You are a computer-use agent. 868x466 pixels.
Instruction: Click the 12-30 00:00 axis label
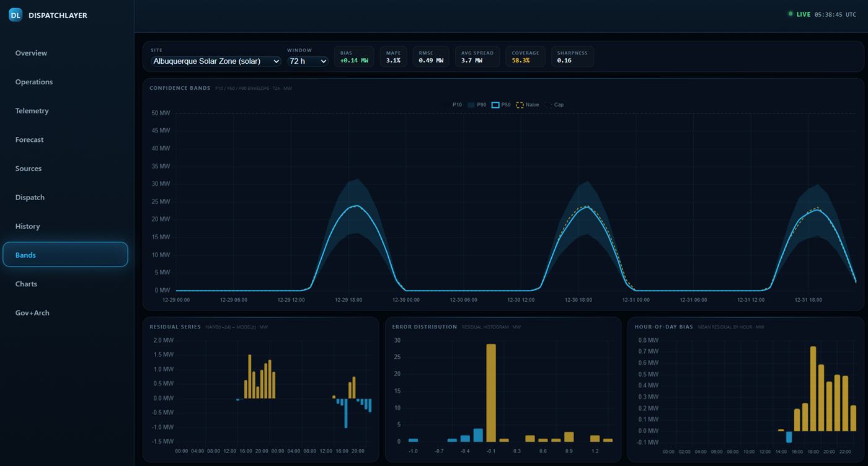[x=406, y=300]
